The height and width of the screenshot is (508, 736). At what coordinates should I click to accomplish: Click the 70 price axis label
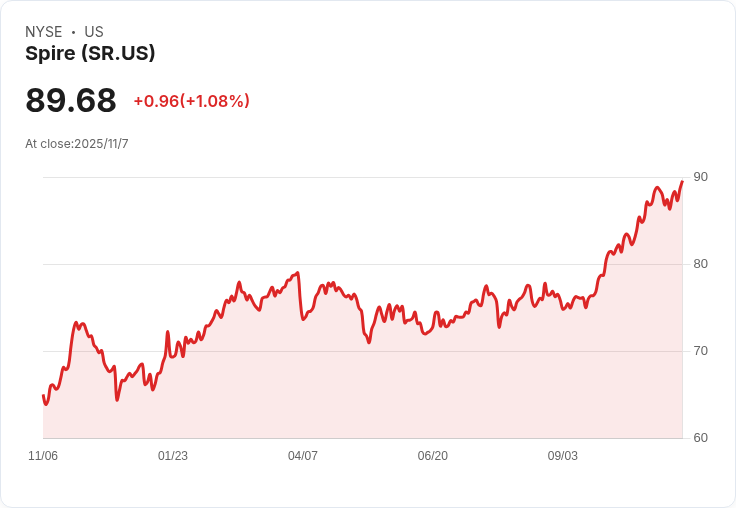pos(700,351)
